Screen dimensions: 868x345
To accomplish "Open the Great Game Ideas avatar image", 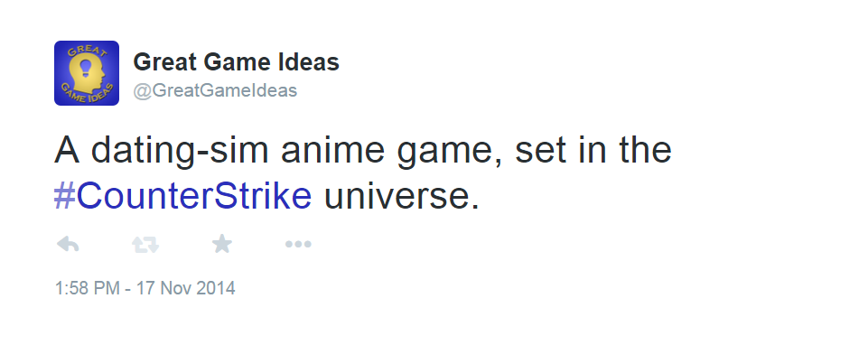I will tap(87, 73).
